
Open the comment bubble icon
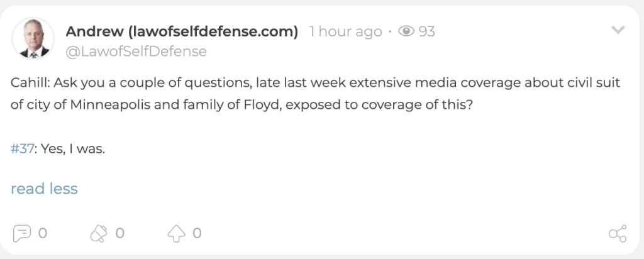(23, 234)
